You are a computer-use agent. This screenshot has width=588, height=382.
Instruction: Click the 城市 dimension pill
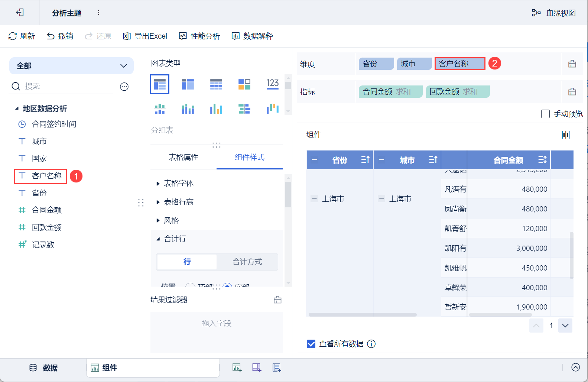414,64
